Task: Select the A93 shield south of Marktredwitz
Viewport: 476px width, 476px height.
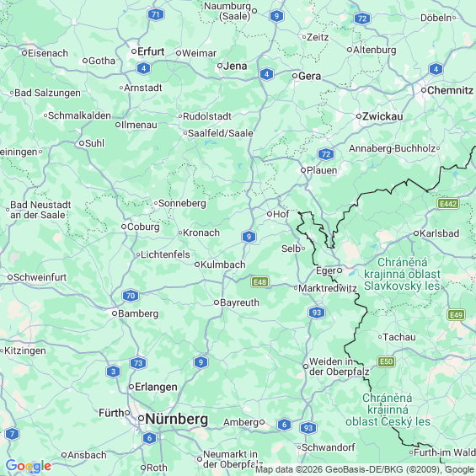Action: tap(317, 313)
